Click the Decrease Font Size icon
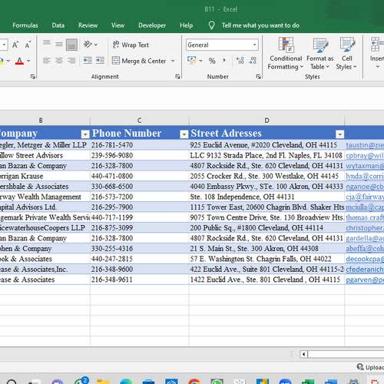Screen dimensions: 384x384 coord(28,45)
